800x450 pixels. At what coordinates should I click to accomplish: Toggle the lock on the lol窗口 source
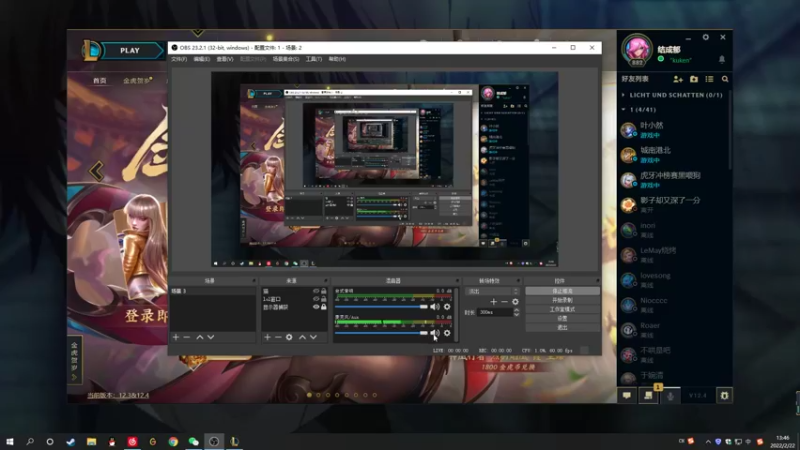(x=323, y=299)
